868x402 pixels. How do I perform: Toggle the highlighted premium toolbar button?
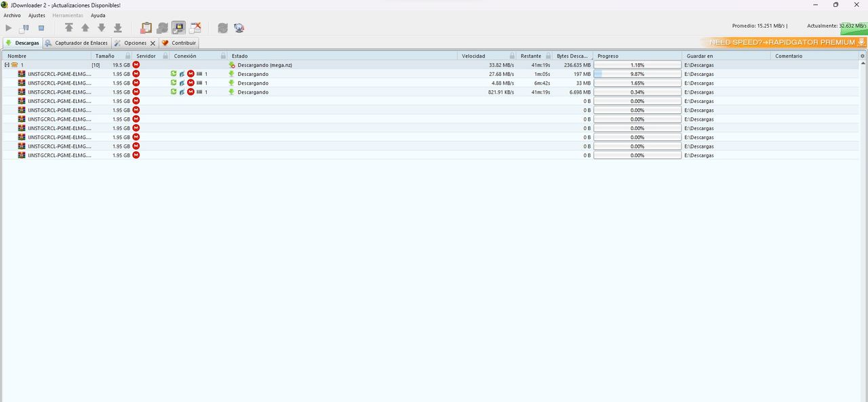click(178, 28)
